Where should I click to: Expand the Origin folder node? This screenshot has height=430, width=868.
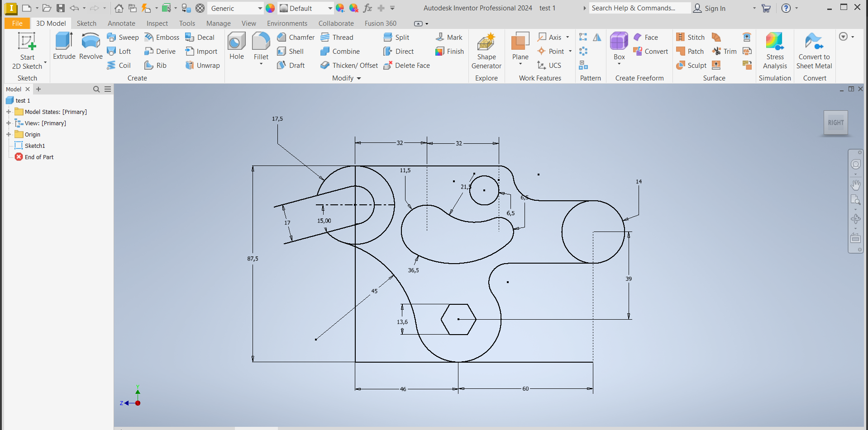[9, 134]
